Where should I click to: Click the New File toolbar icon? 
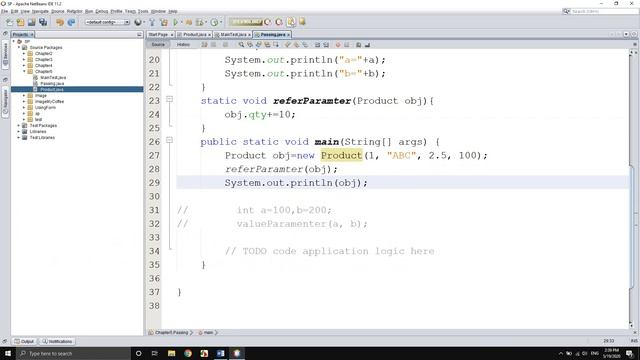(x=9, y=22)
